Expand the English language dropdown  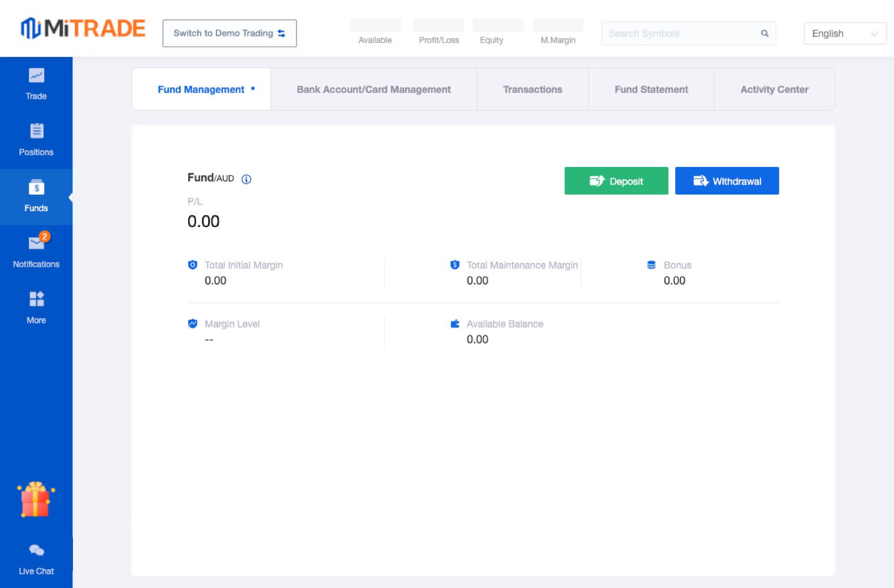(845, 34)
